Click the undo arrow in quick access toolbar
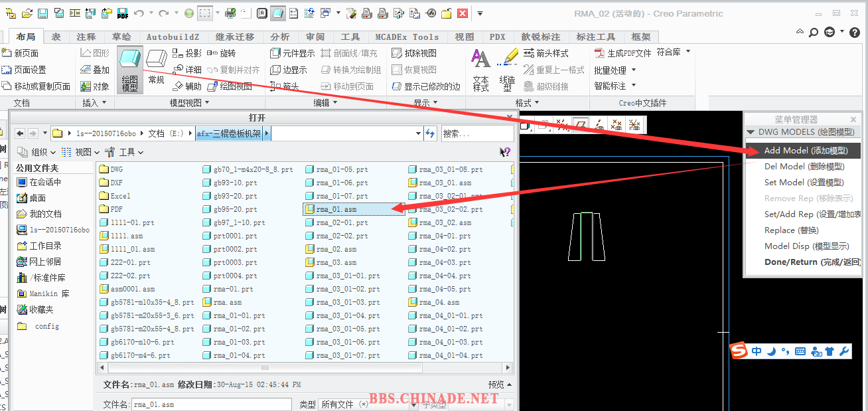This screenshot has height=411, width=868. (x=139, y=13)
